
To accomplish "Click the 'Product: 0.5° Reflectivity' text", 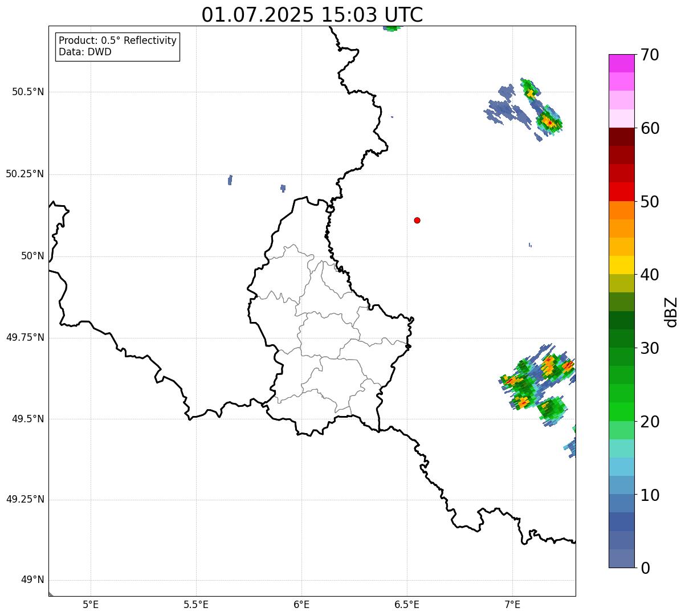I will pos(117,40).
